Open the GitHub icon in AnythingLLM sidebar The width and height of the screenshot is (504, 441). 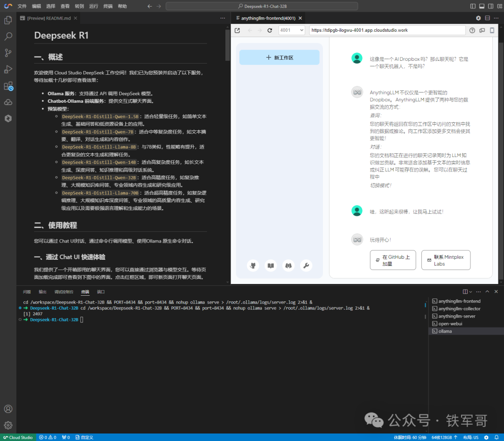point(253,266)
